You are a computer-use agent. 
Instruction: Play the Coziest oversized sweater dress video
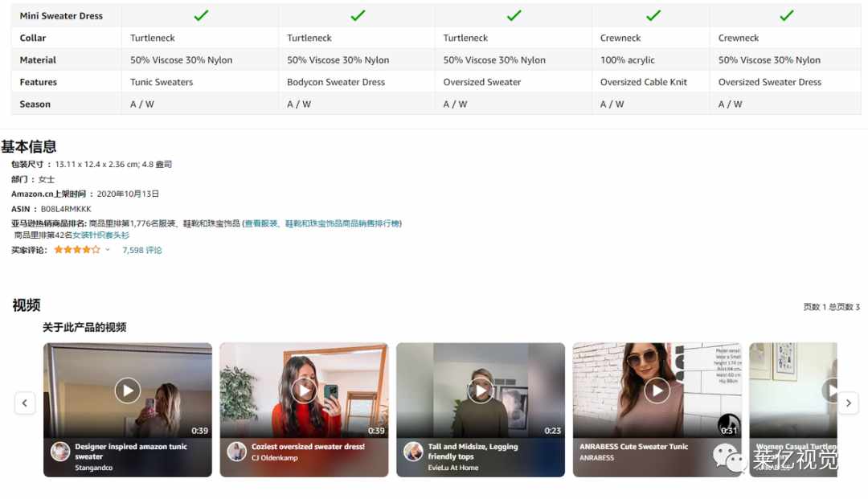coord(304,390)
